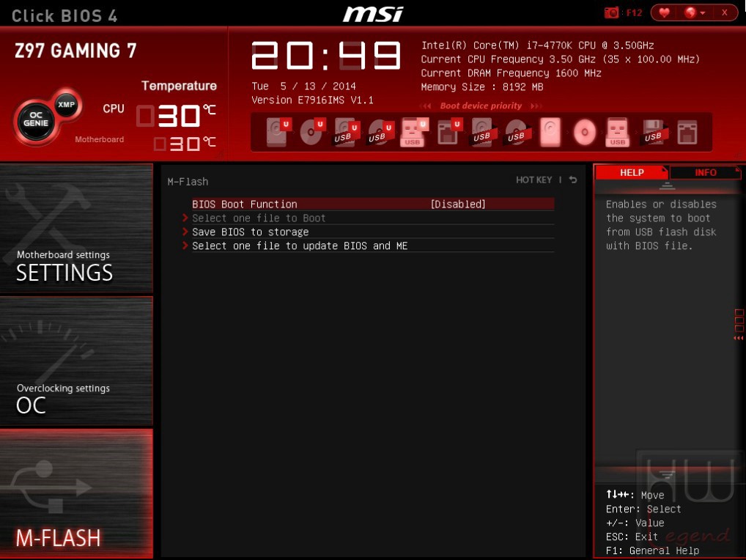Select the plain hard disk boot icon

tap(550, 132)
